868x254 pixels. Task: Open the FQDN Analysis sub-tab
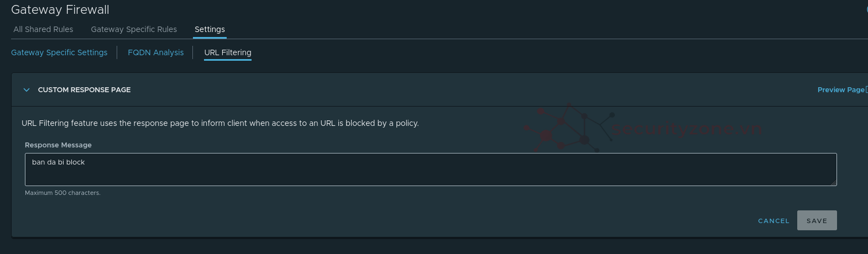pos(155,52)
